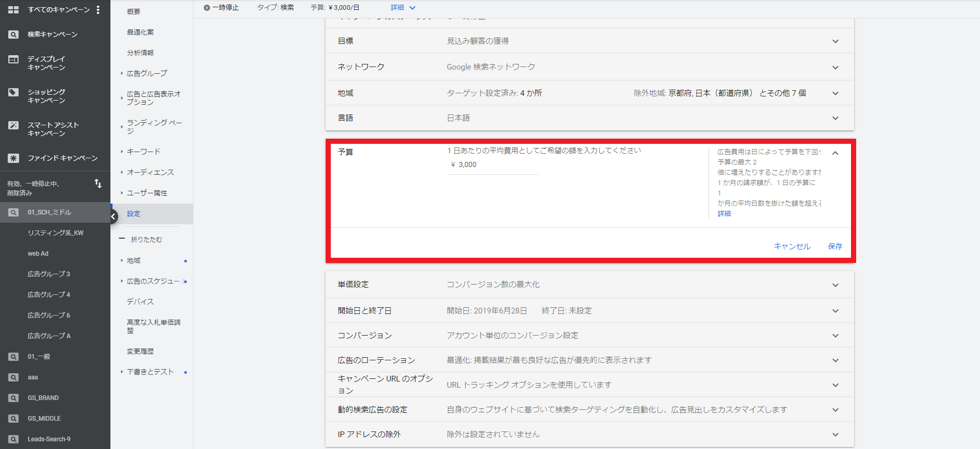980x449 pixels.
Task: Click the search icon beside Leads-Search-9
Action: pyautogui.click(x=13, y=439)
